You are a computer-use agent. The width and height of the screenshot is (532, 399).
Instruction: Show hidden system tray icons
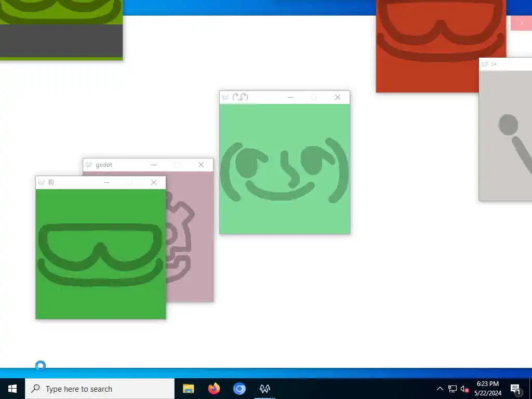[440, 389]
